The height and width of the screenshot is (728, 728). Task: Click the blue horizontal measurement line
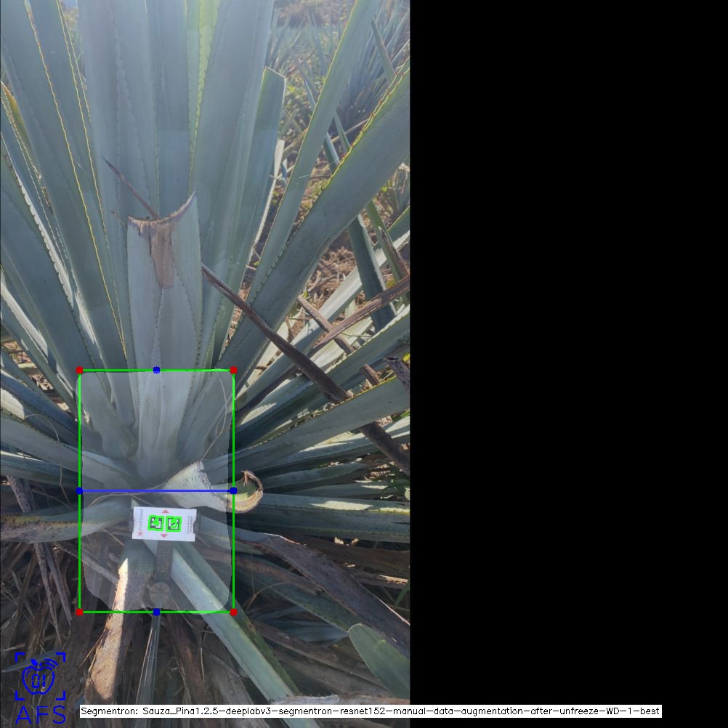click(x=156, y=490)
